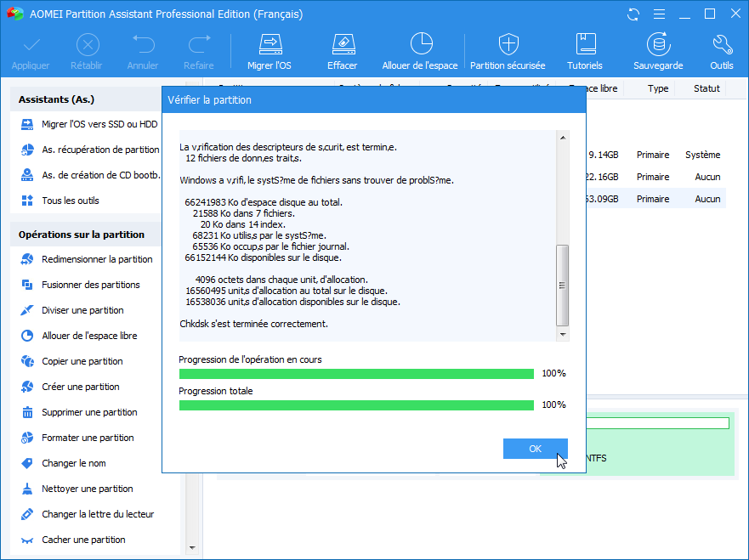The image size is (749, 560).
Task: Select Changer la lettre du lecteur
Action: coord(88,514)
